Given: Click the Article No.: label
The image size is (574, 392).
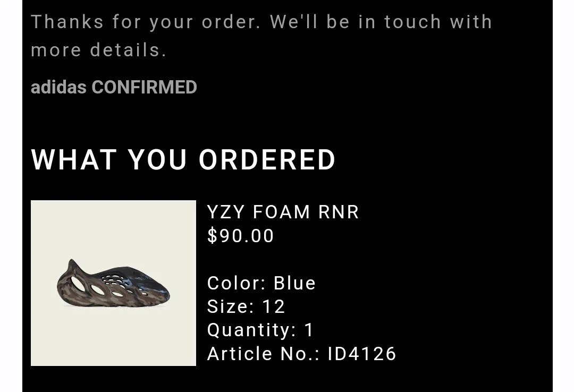Looking at the screenshot, I should pyautogui.click(x=263, y=354).
